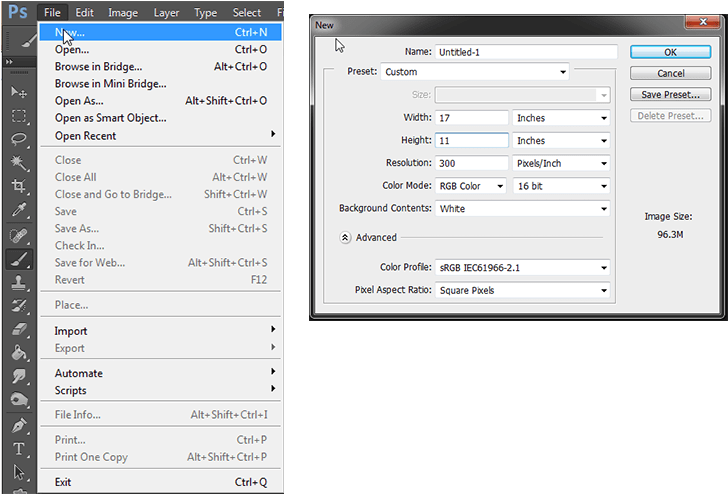This screenshot has width=728, height=494.
Task: Select the Move tool
Action: 19,92
